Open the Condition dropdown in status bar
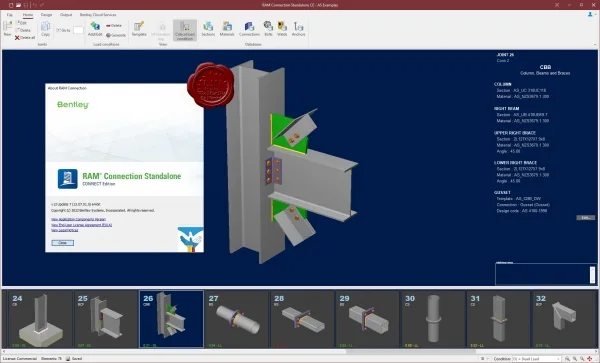600x363 pixels. (x=536, y=359)
